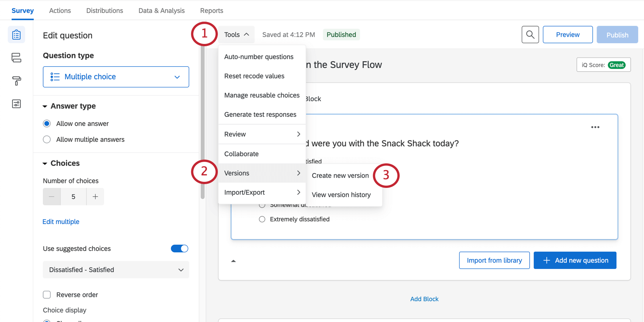This screenshot has width=644, height=322.
Task: Open the Look and feel paint roller icon
Action: click(x=16, y=81)
